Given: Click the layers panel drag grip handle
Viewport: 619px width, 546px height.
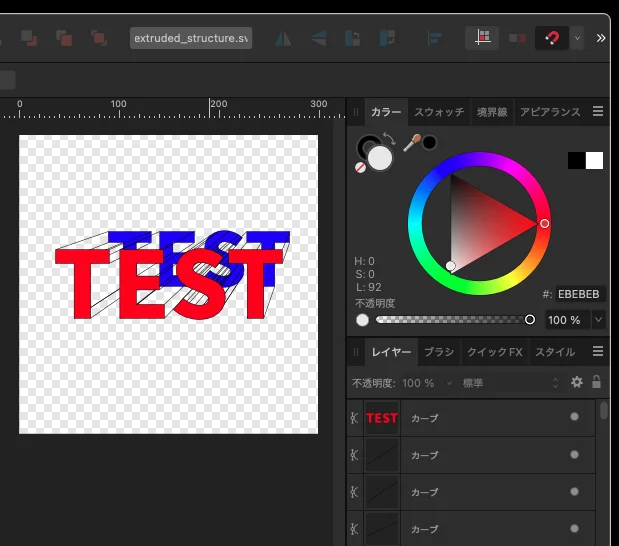Looking at the screenshot, I should (x=356, y=352).
